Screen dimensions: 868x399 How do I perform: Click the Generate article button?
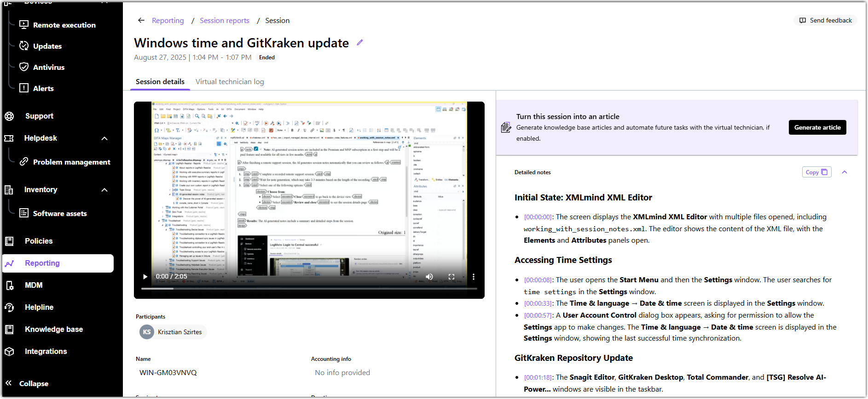click(817, 127)
